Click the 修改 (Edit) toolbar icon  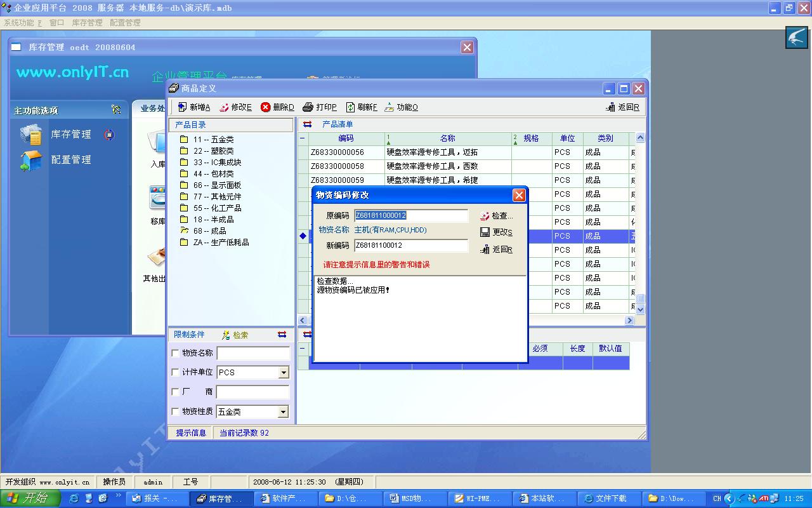tap(225, 107)
